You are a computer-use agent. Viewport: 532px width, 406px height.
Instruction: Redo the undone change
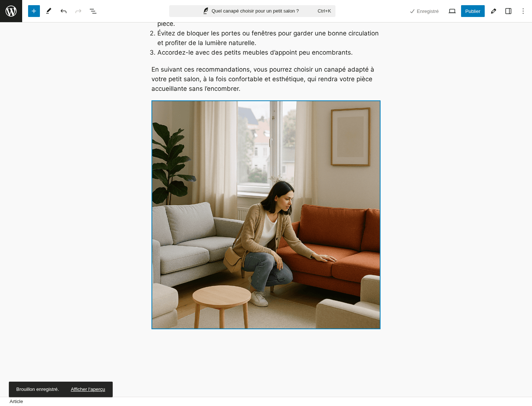[x=78, y=11]
